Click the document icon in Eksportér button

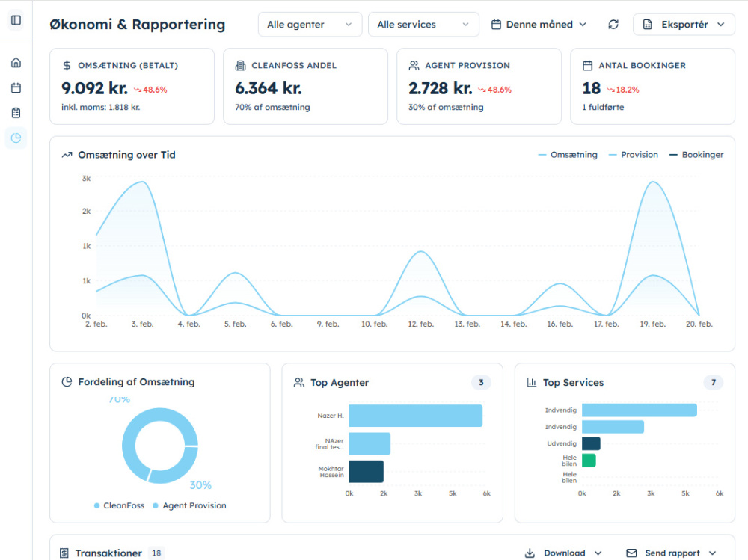tap(647, 25)
